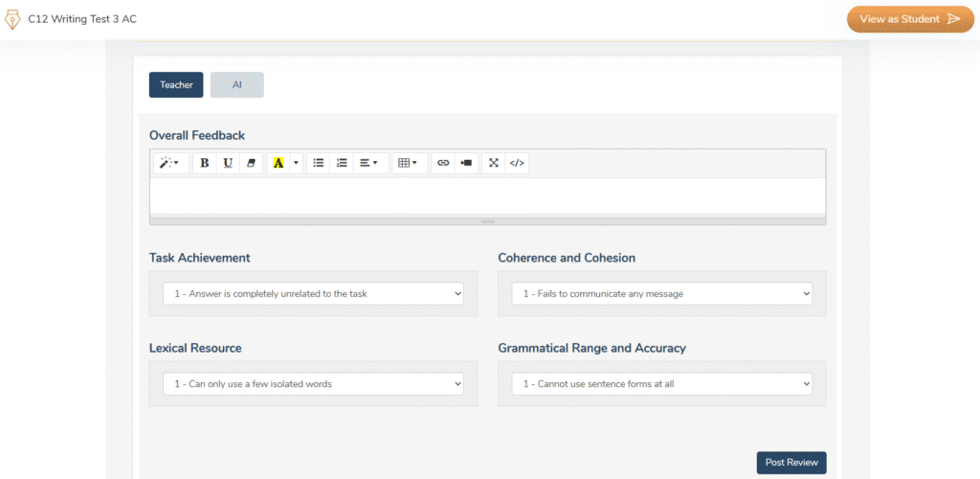Click the Lexical Resource heading
The width and height of the screenshot is (980, 479).
[195, 349]
